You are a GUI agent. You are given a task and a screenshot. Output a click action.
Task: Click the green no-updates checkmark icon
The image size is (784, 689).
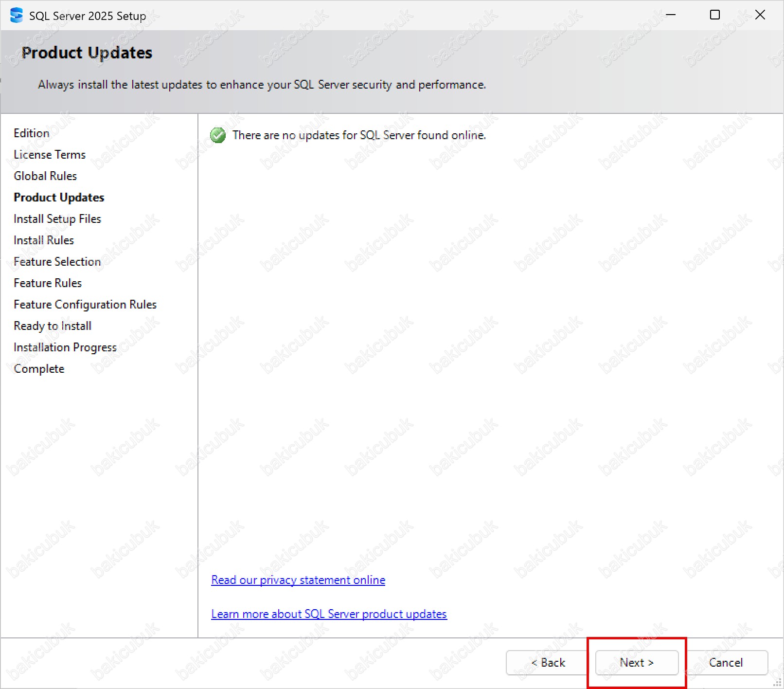pyautogui.click(x=218, y=135)
